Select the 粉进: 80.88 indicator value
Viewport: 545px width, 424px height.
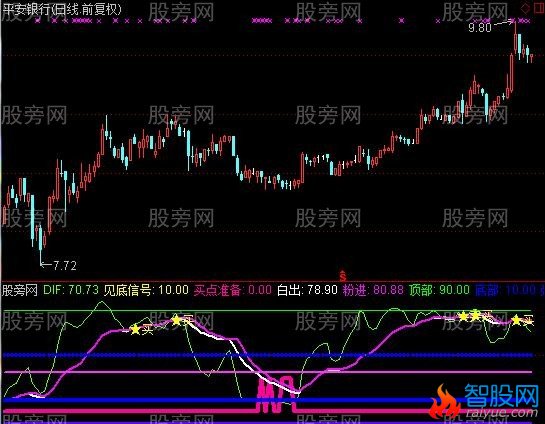pyautogui.click(x=373, y=290)
